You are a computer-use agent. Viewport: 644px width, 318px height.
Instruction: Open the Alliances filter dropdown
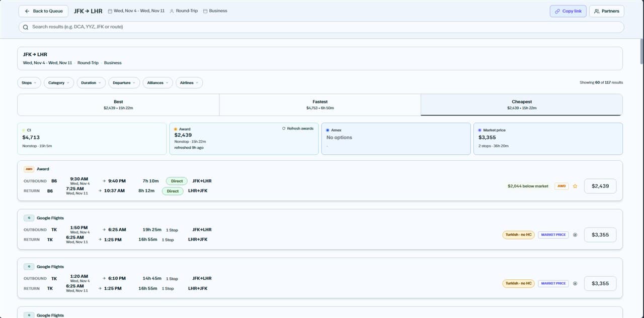158,83
